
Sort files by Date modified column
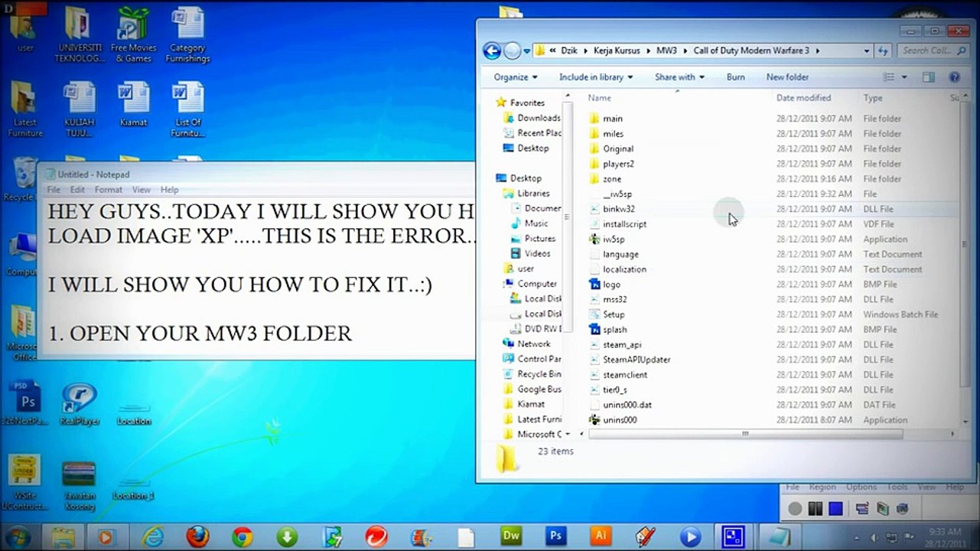[x=803, y=98]
